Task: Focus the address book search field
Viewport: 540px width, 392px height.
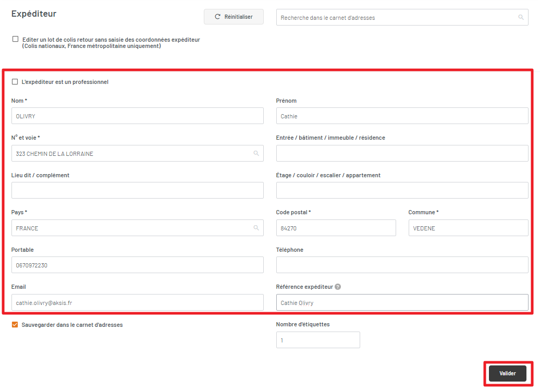Action: (x=402, y=17)
